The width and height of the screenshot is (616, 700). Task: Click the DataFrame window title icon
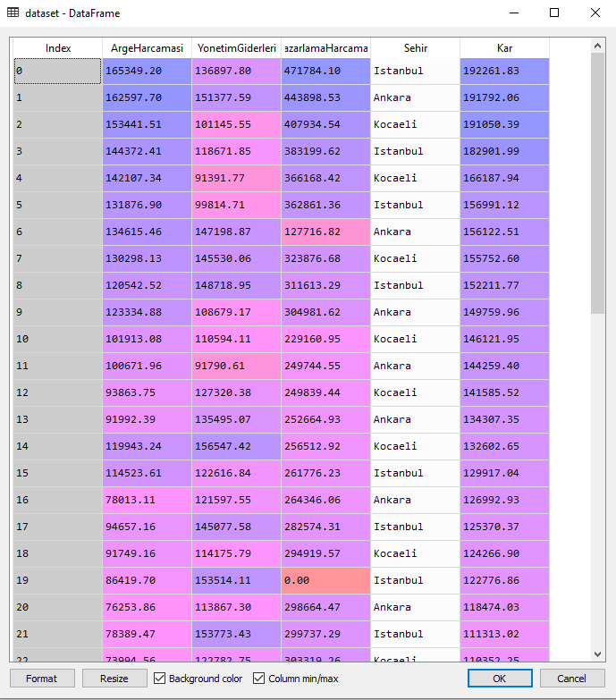(13, 13)
